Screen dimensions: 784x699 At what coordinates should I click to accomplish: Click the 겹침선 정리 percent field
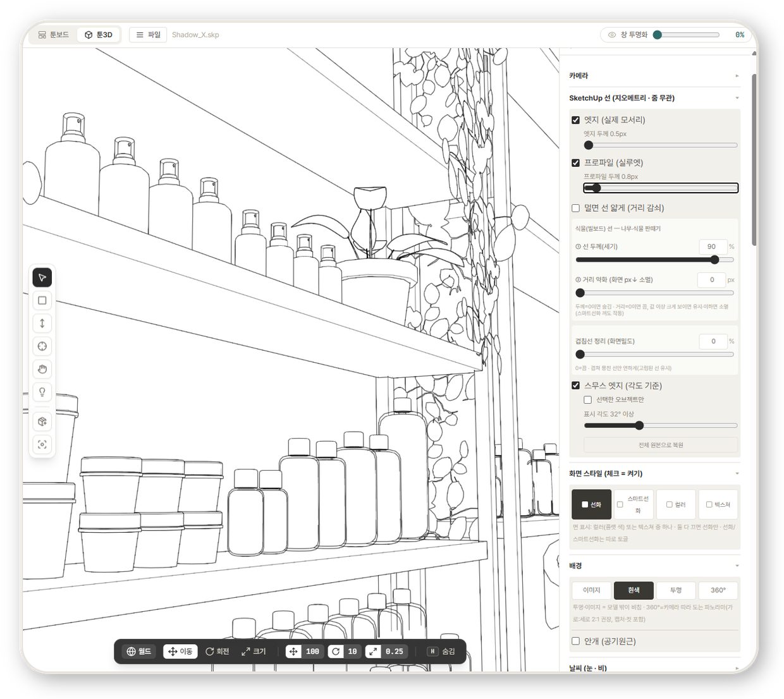click(713, 341)
